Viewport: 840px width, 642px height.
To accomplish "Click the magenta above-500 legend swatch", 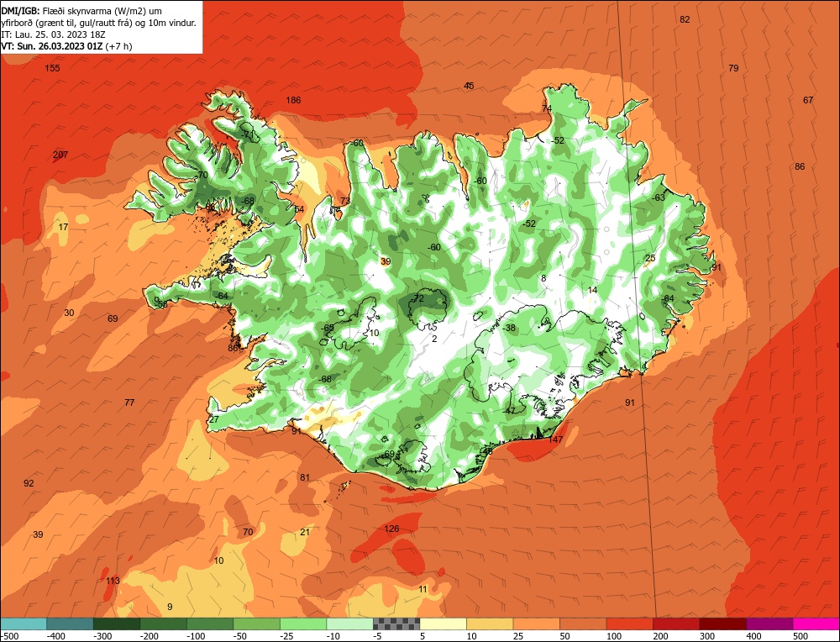I will [x=816, y=624].
